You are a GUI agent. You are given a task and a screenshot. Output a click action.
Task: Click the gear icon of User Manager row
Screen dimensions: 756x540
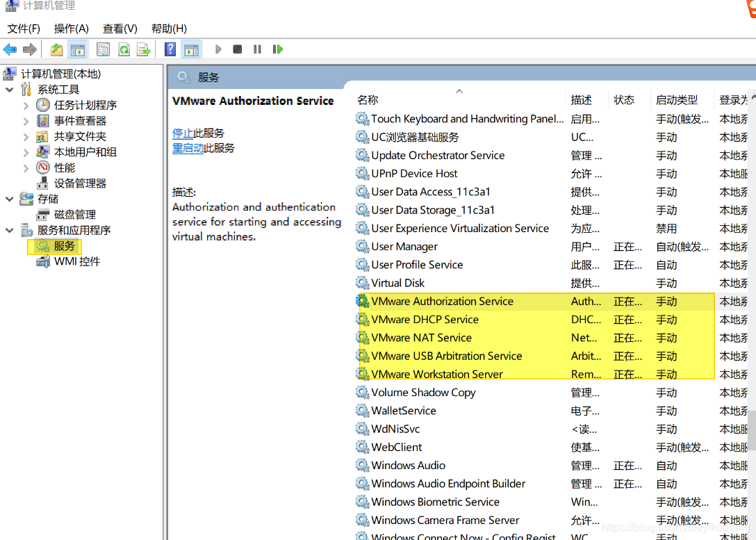pyautogui.click(x=362, y=247)
